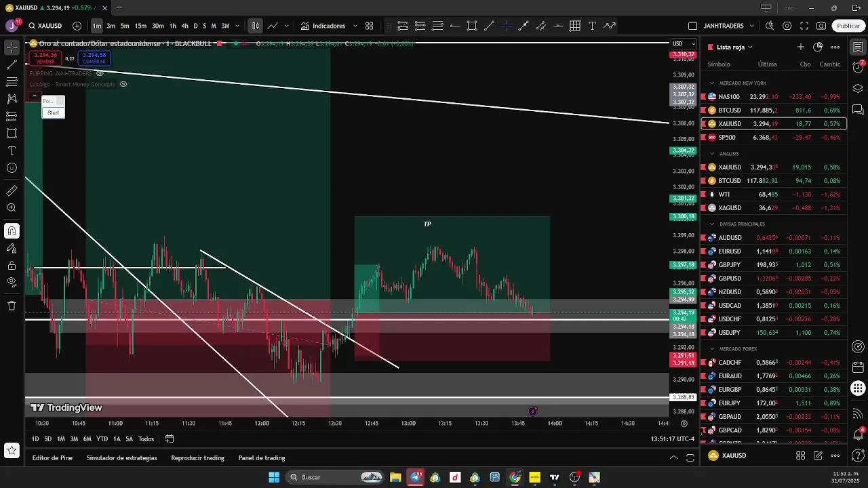Image resolution: width=868 pixels, height=488 pixels.
Task: Click the layout selection square icon
Action: [x=692, y=26]
